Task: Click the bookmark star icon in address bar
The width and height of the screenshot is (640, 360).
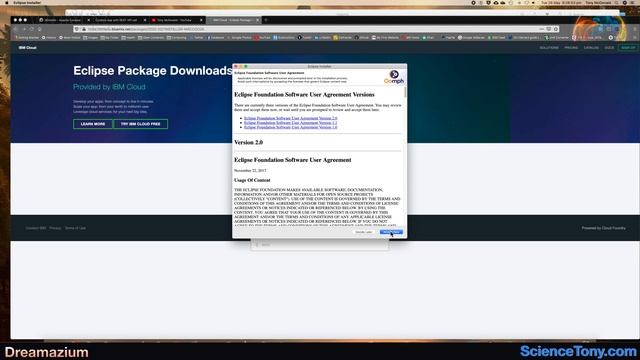Action: pos(556,29)
